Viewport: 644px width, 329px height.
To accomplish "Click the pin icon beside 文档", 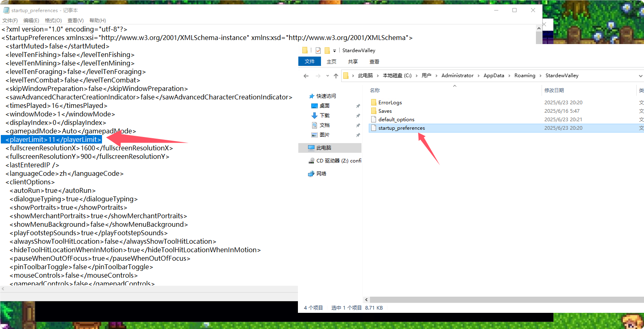I will tap(358, 125).
